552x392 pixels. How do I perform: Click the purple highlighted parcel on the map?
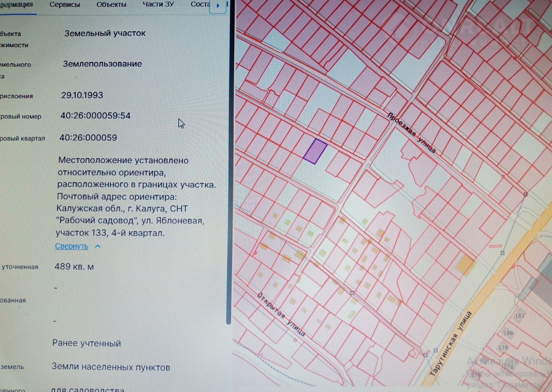pos(315,151)
